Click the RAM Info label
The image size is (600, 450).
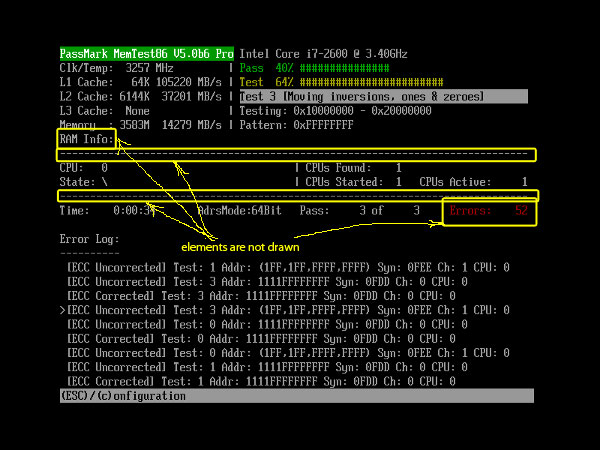coord(87,139)
